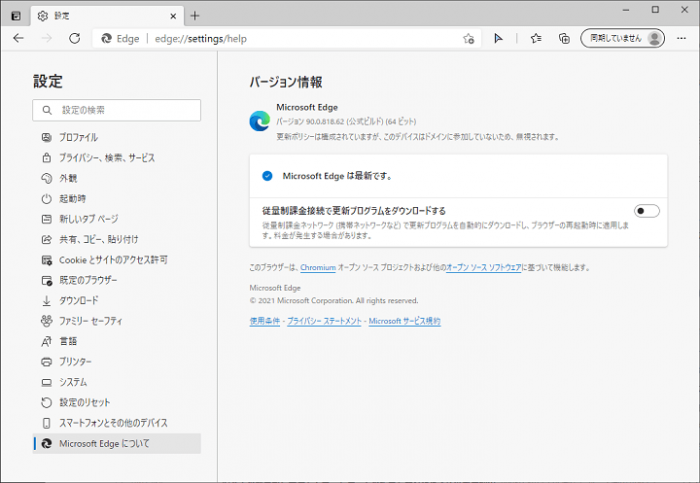700x483 pixels.
Task: Toggle 従量制課金接続で更新プログラムをダウンロードする switch
Action: pyautogui.click(x=646, y=211)
